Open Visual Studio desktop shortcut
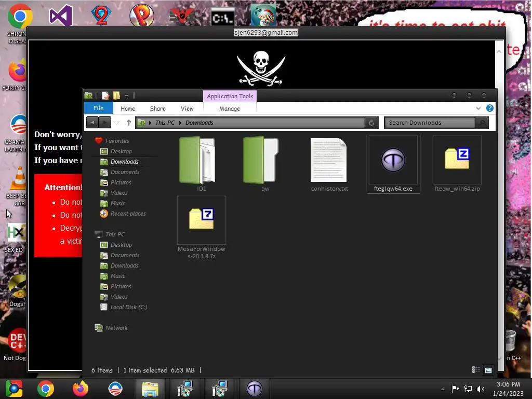This screenshot has height=399, width=532. pyautogui.click(x=61, y=15)
